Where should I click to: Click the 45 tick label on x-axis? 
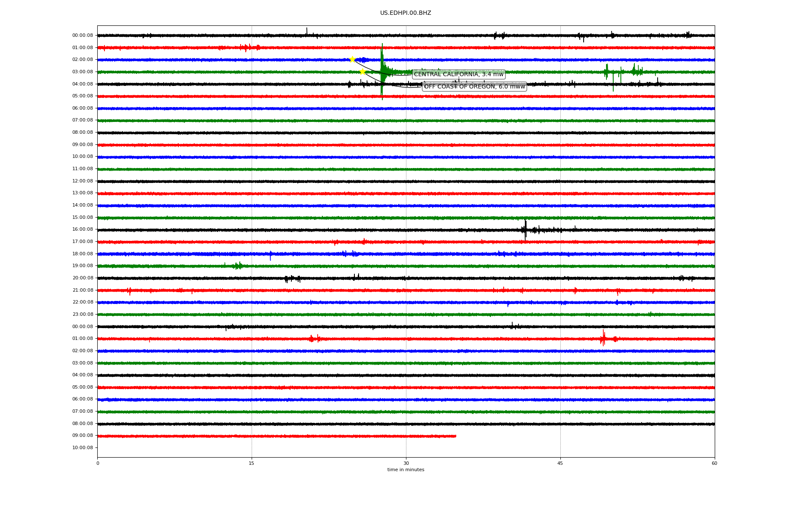560,463
